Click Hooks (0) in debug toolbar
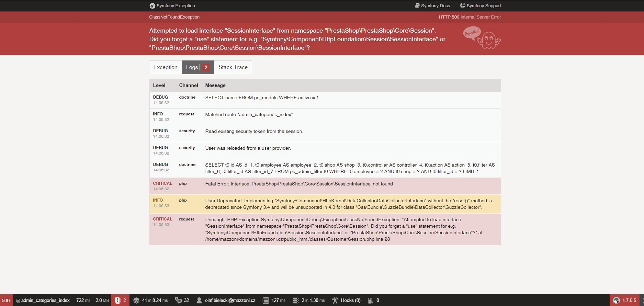 tap(351, 300)
